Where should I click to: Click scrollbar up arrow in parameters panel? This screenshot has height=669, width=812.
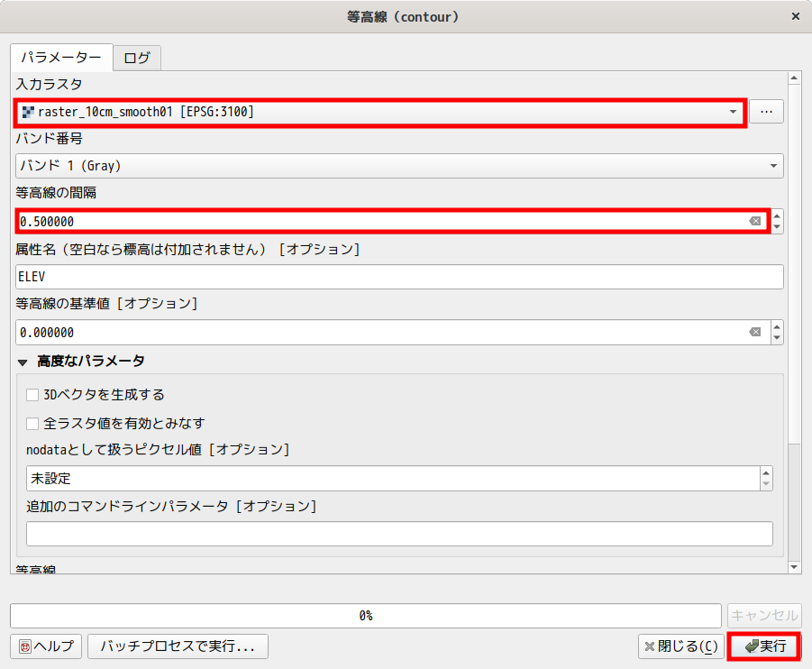794,78
